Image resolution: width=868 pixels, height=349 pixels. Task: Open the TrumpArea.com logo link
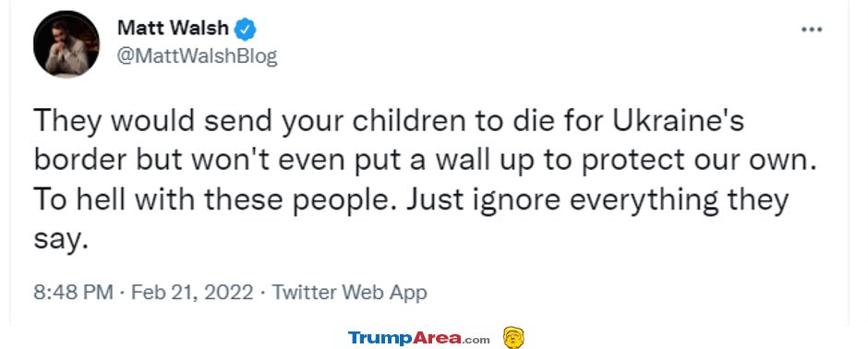click(418, 338)
